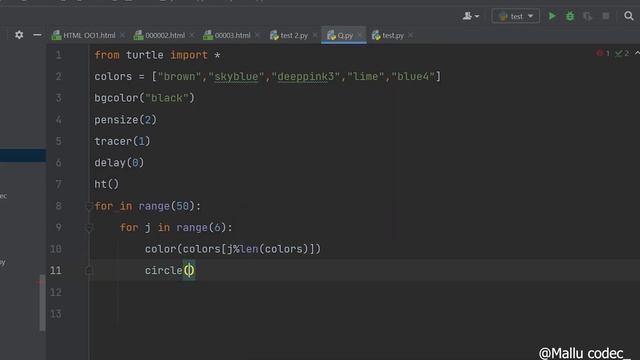Click the green typo count indicator
This screenshot has height=360, width=640.
tap(622, 53)
